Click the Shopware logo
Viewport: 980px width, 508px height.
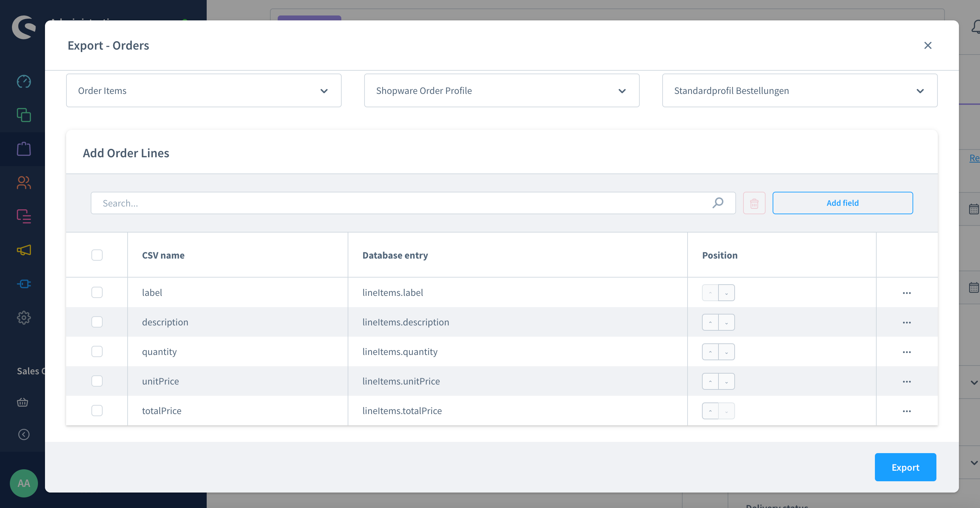[x=24, y=27]
